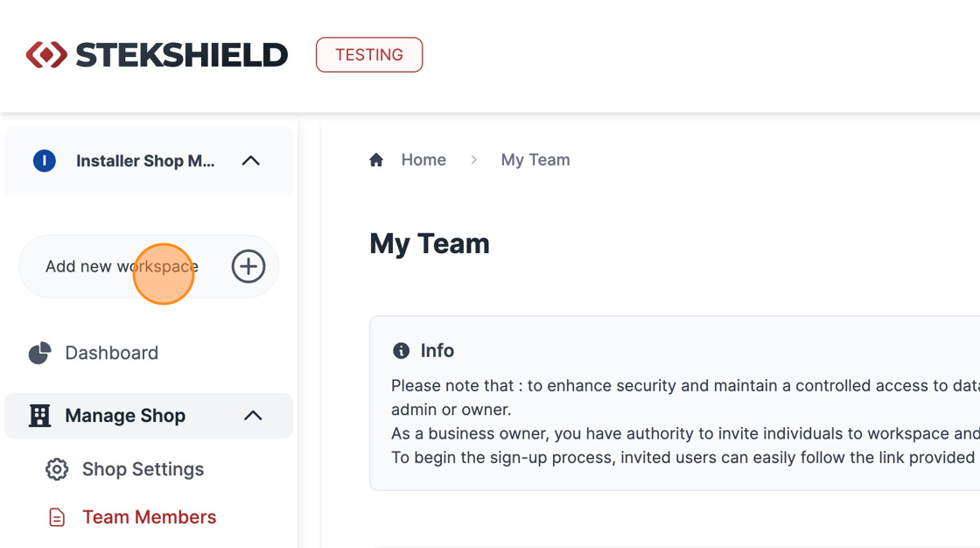Click the home icon in the breadcrumb
Screen dimensions: 980x548
(376, 160)
